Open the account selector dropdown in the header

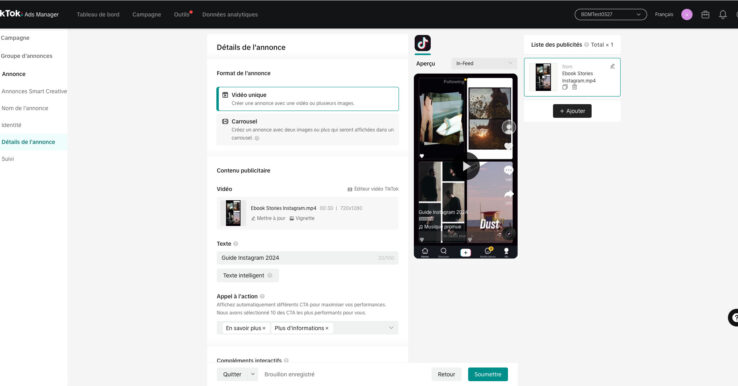pos(610,15)
